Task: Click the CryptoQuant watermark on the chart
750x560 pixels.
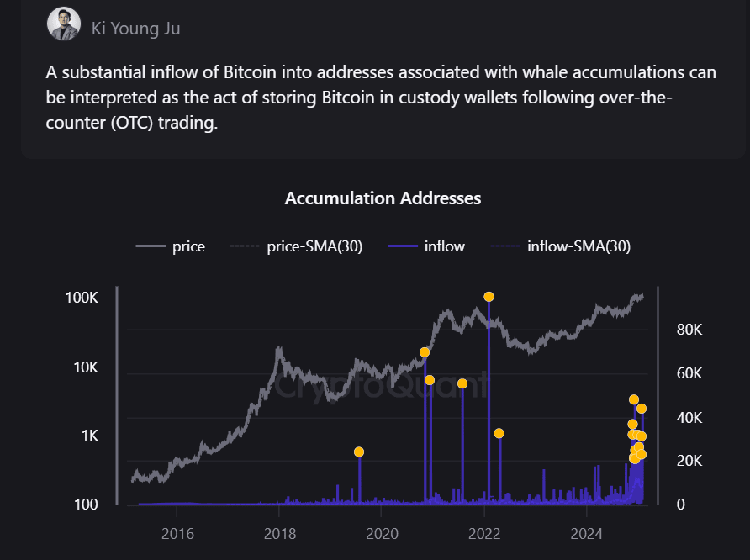Action: tap(381, 386)
